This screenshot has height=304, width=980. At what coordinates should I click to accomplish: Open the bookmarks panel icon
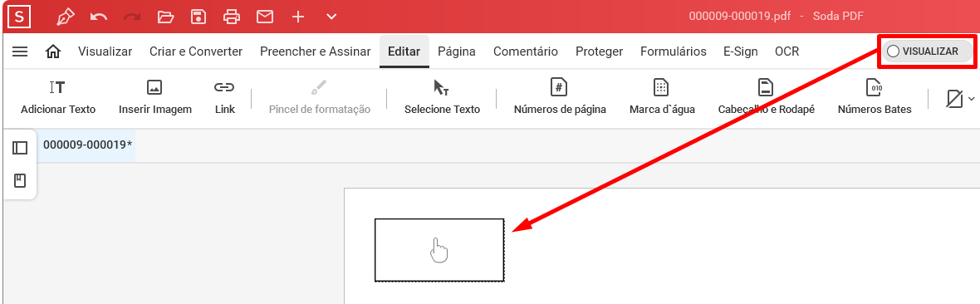[20, 181]
